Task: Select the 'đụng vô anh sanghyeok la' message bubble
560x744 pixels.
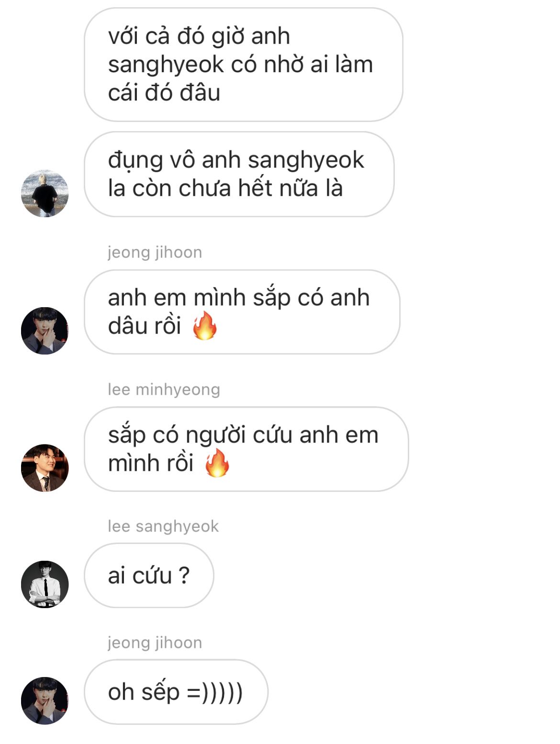Action: (239, 174)
